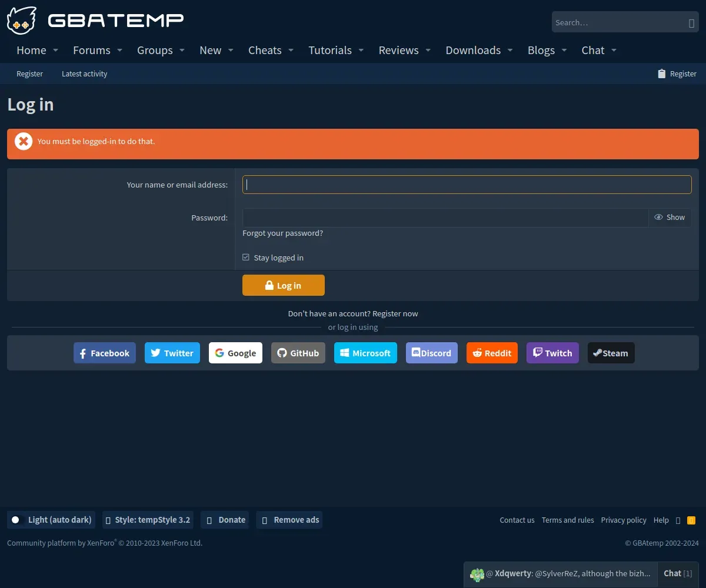
Task: Toggle the Stay logged in checkbox
Action: click(x=246, y=258)
